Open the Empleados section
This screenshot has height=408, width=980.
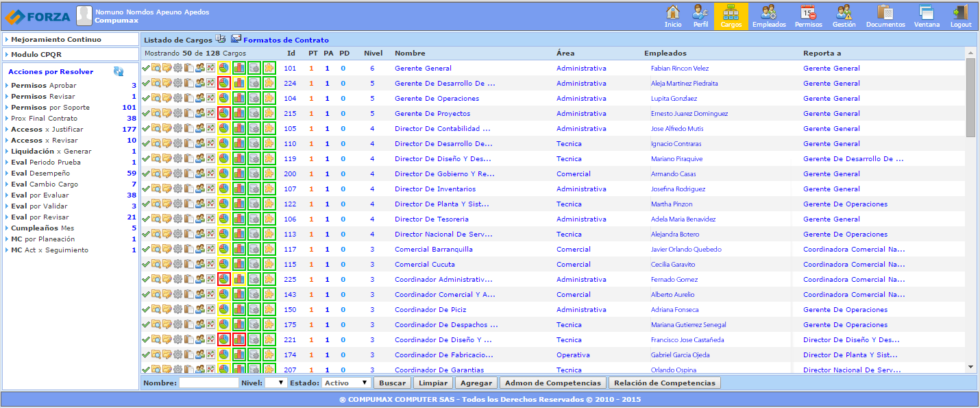[x=769, y=16]
